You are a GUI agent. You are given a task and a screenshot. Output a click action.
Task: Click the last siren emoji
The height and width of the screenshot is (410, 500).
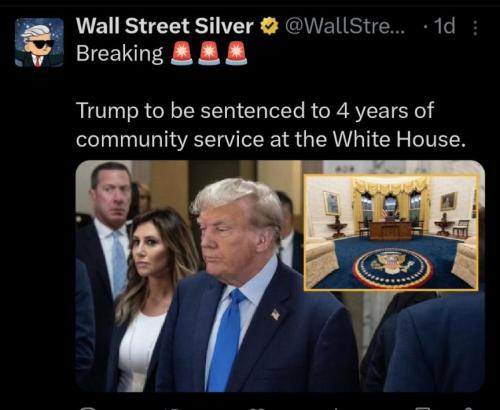tap(236, 53)
